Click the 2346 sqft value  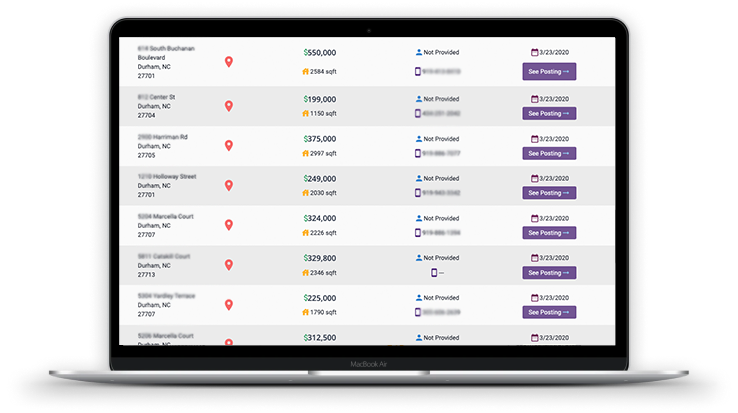pyautogui.click(x=323, y=273)
